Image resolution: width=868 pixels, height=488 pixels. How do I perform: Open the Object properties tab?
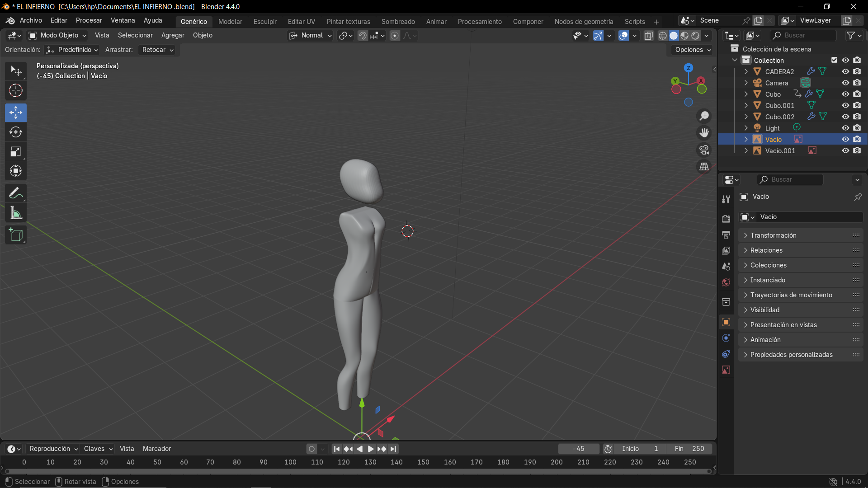click(x=726, y=322)
